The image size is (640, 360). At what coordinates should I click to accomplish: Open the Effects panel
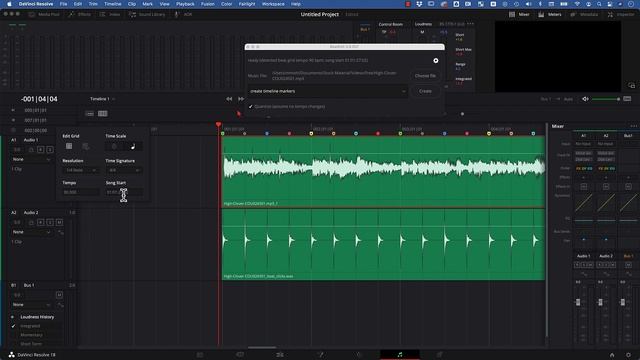pyautogui.click(x=80, y=14)
